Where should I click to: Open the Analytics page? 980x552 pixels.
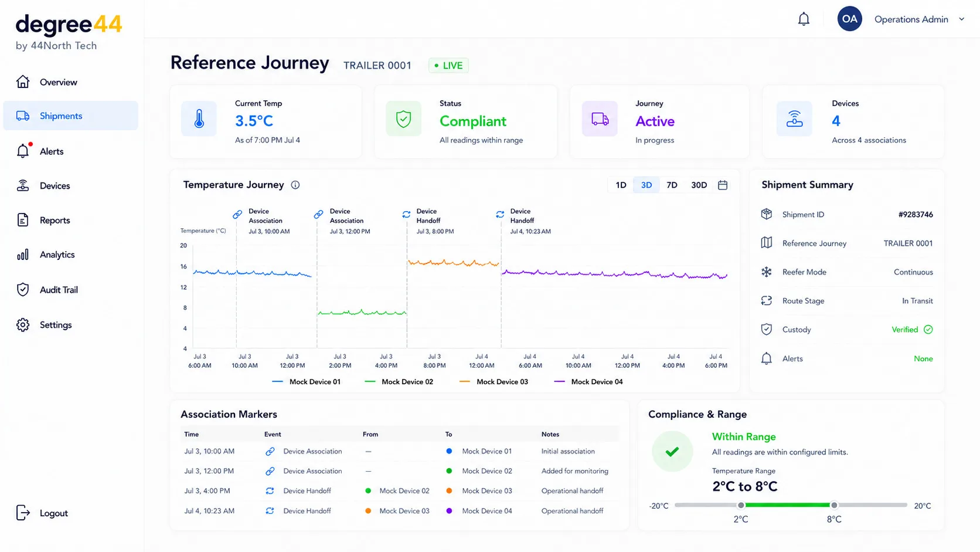pyautogui.click(x=71, y=255)
